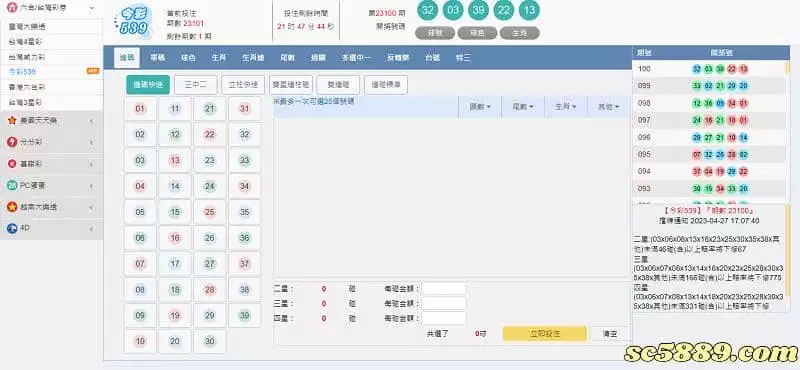
Task: Click the green 28 icon for PC蛋蛋
Action: (12, 186)
